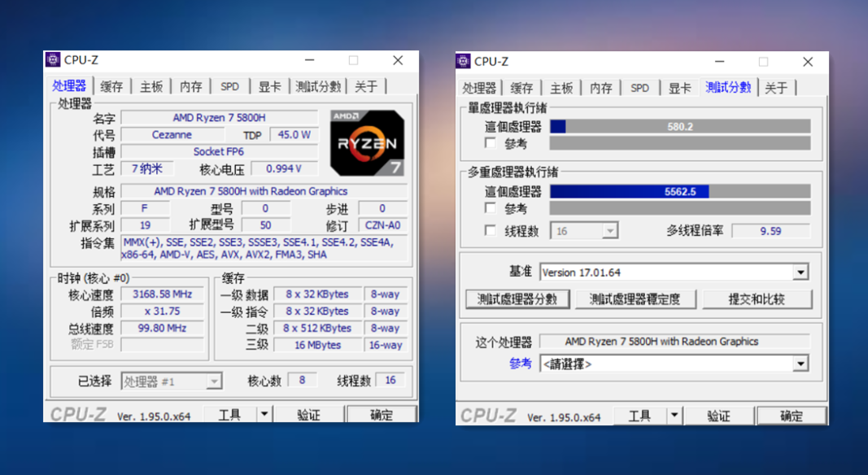Open the 已选择 processor selector showing 处理器 #1
This screenshot has height=475, width=868.
coord(214,380)
